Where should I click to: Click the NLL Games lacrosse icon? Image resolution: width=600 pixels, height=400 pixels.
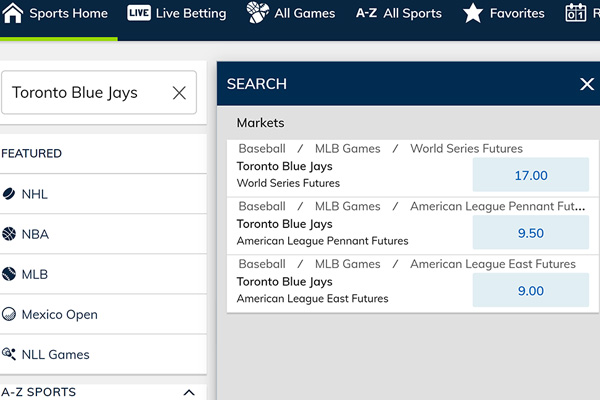pos(9,354)
